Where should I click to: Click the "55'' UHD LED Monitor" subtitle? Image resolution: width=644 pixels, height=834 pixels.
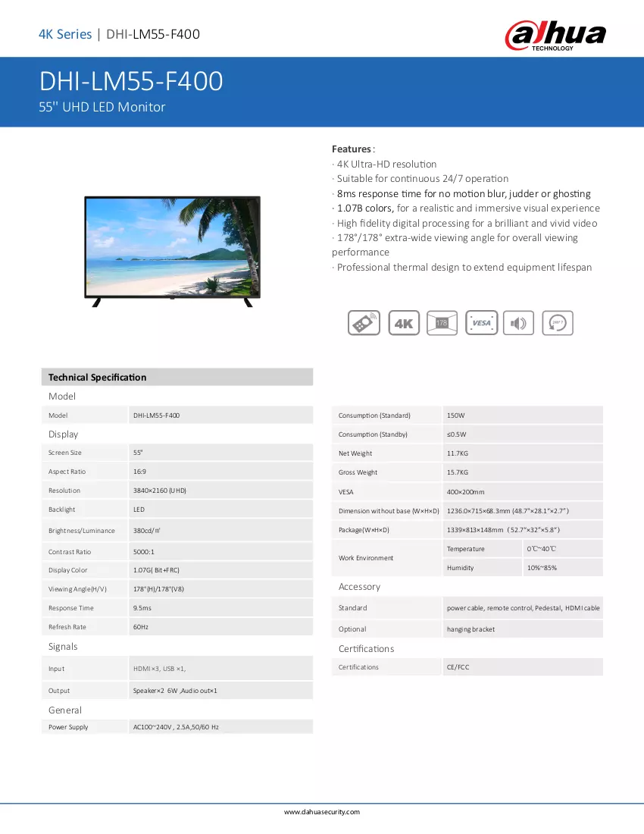click(x=102, y=107)
